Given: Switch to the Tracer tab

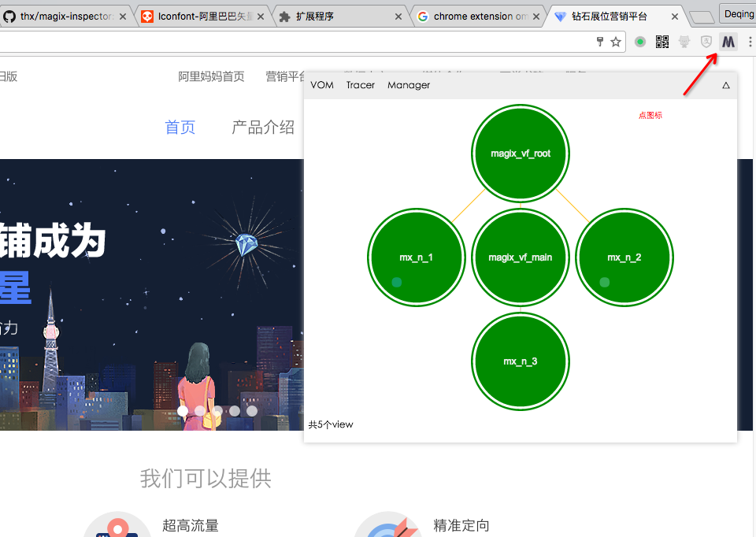Looking at the screenshot, I should tap(361, 85).
